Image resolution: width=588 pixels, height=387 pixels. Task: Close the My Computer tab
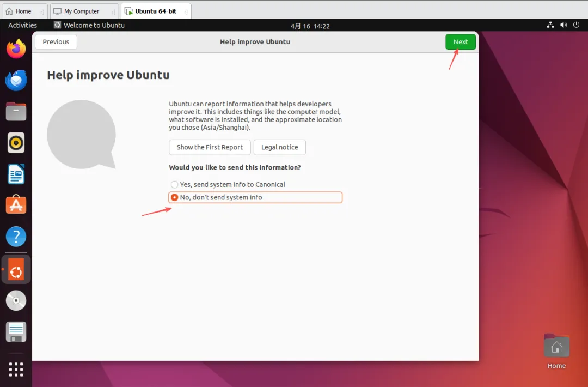pyautogui.click(x=113, y=12)
